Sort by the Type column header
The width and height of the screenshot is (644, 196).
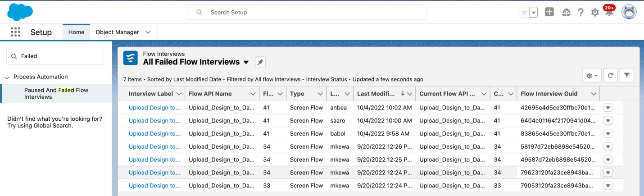[297, 94]
